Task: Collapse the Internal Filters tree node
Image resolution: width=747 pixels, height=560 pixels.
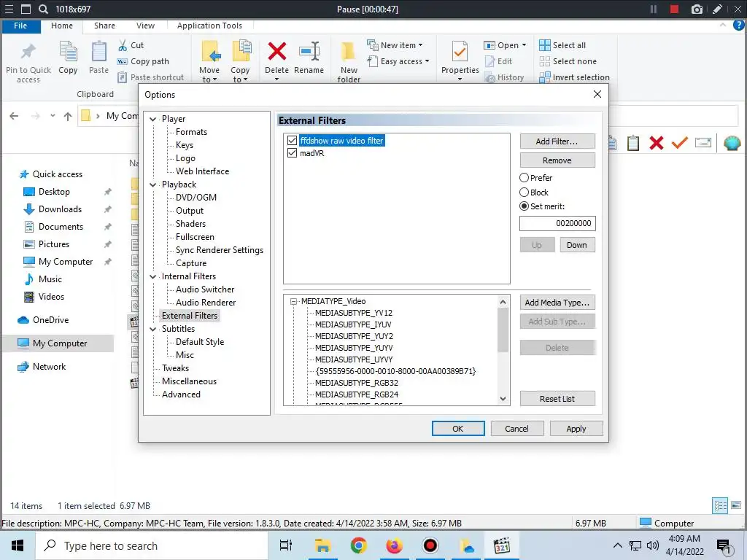Action: tap(153, 276)
